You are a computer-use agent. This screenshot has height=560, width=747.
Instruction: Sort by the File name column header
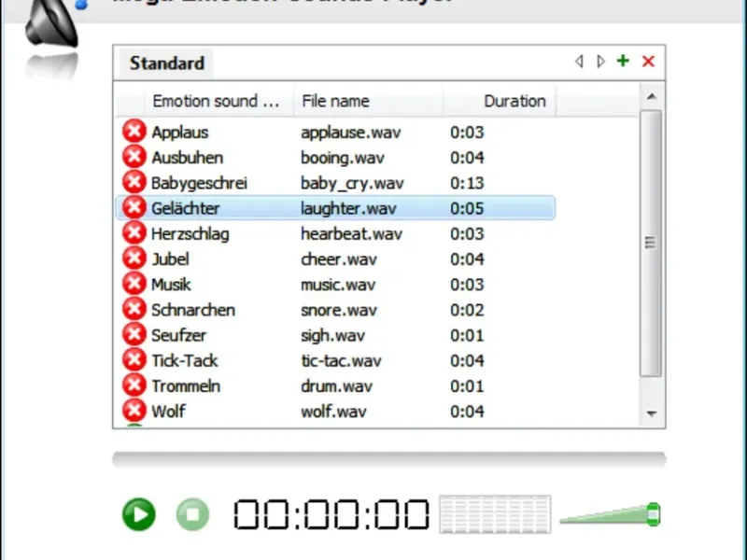tap(368, 101)
